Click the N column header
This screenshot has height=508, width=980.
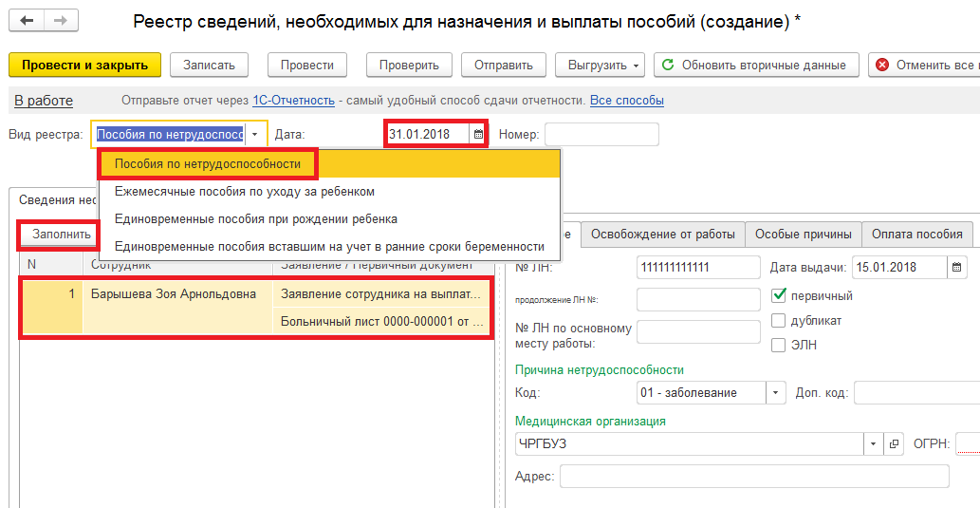(51, 265)
